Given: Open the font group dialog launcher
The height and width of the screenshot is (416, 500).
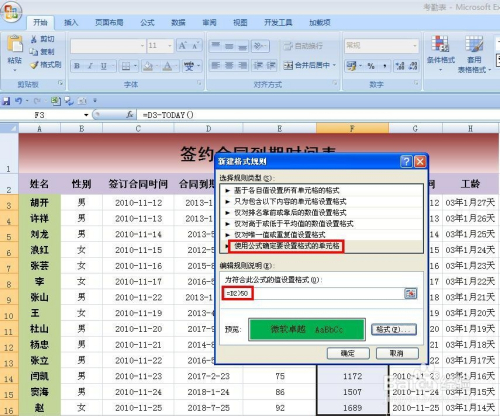Looking at the screenshot, I should (199, 83).
